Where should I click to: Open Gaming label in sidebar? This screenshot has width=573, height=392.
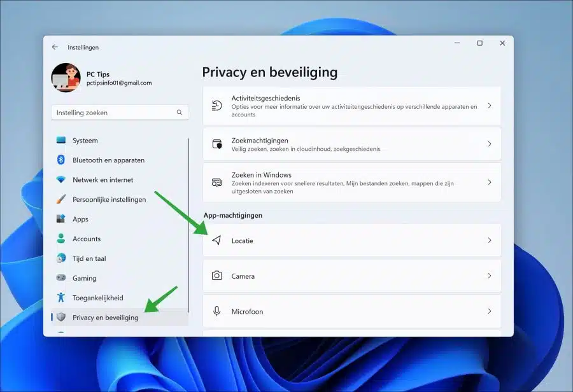coord(85,278)
